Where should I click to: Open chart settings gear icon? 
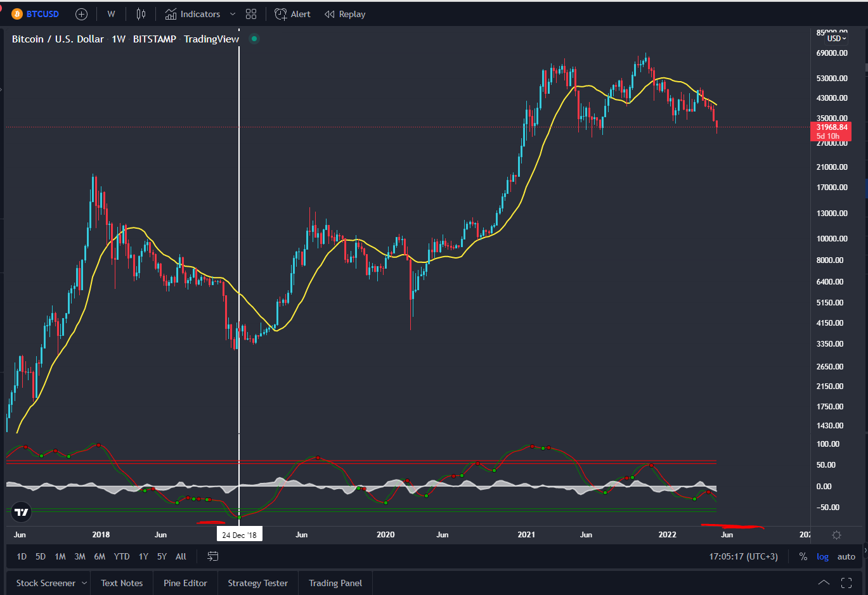(x=836, y=535)
